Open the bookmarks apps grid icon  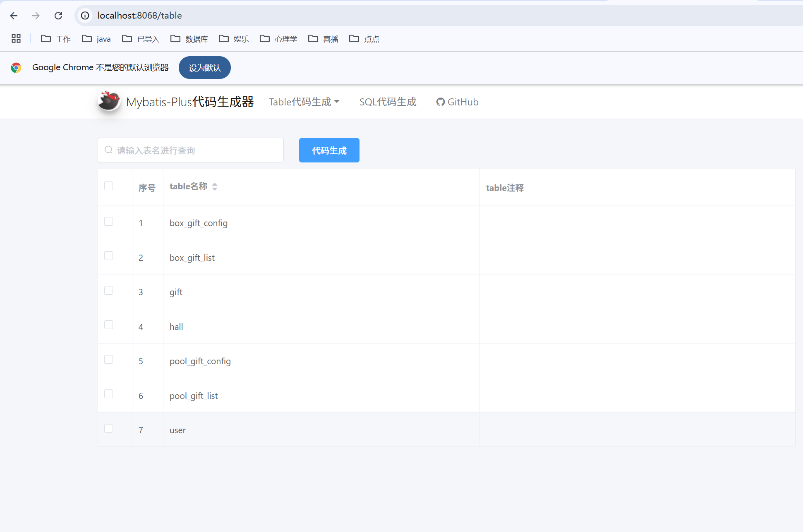click(x=16, y=38)
